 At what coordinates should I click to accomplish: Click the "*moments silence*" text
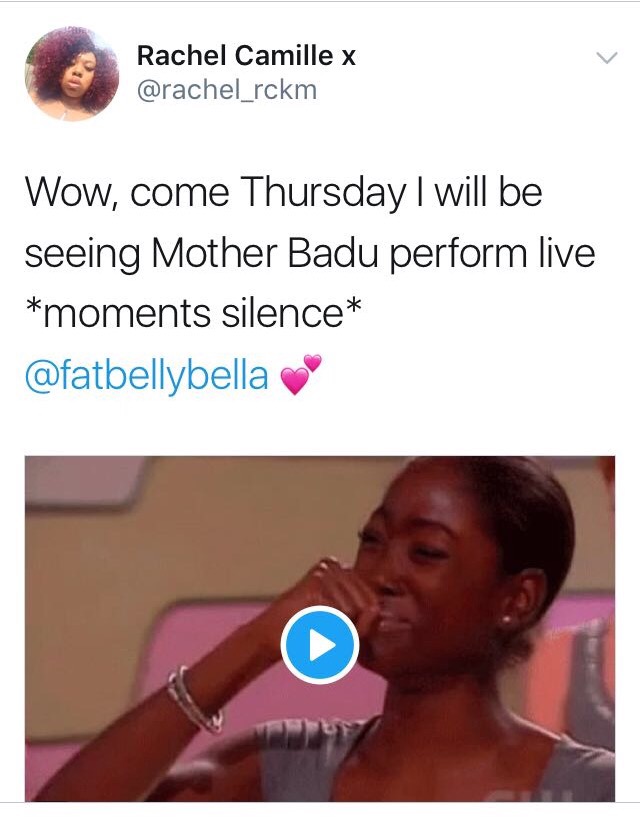[x=191, y=314]
